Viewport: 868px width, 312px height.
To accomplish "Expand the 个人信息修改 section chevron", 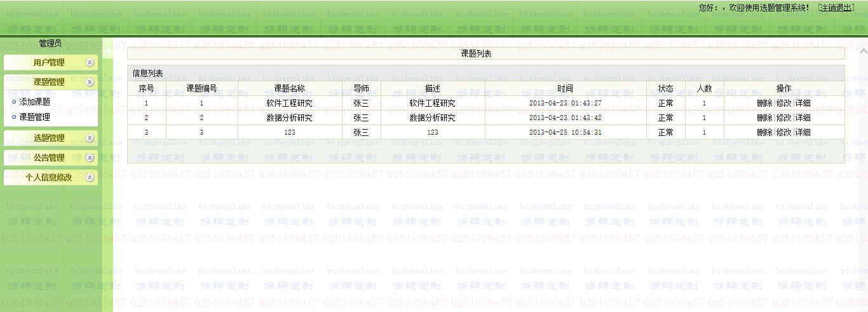I will click(x=90, y=177).
